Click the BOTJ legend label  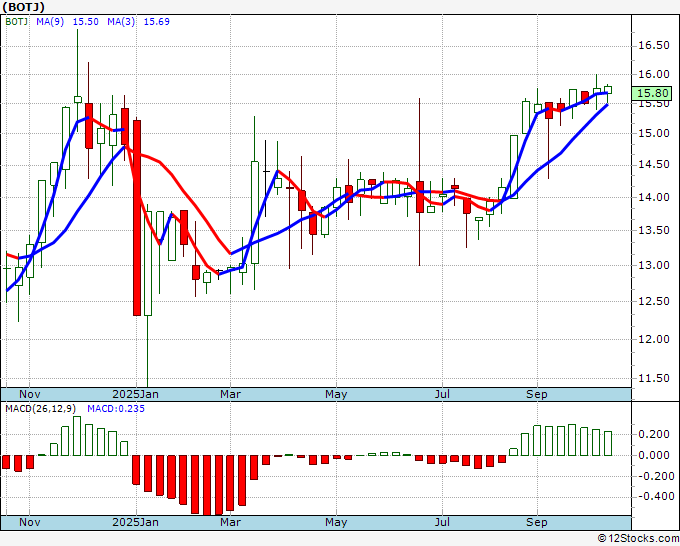click(16, 22)
